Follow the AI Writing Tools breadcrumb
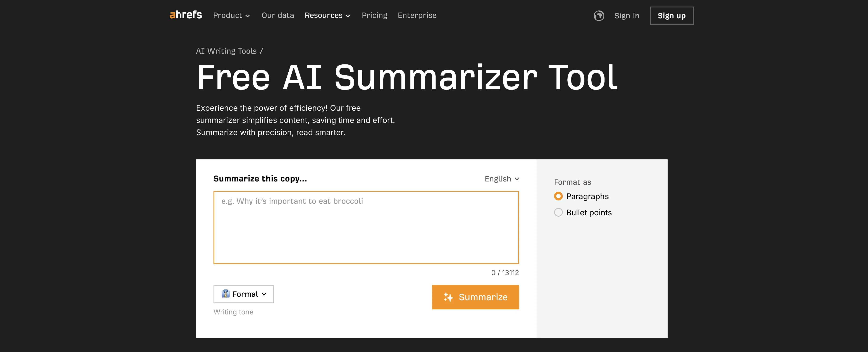868x352 pixels. (226, 51)
